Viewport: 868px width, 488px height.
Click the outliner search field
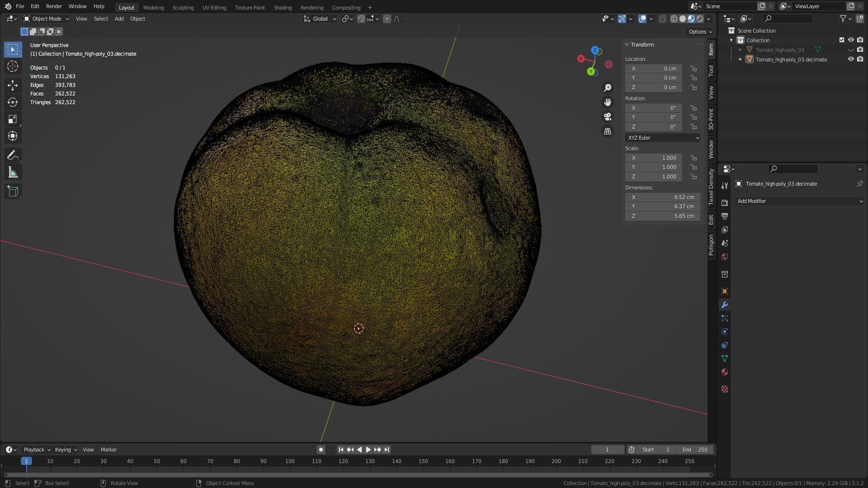click(788, 19)
